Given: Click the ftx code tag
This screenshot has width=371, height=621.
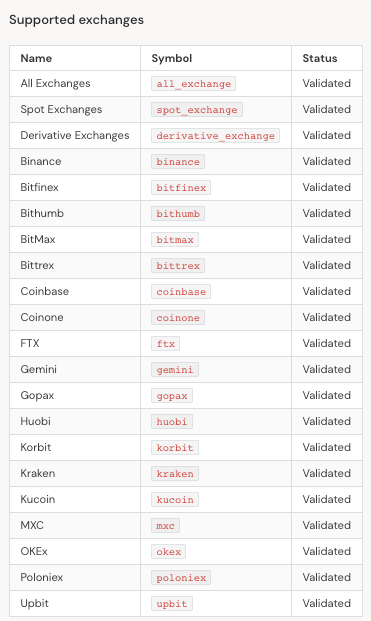Looking at the screenshot, I should coord(166,343).
